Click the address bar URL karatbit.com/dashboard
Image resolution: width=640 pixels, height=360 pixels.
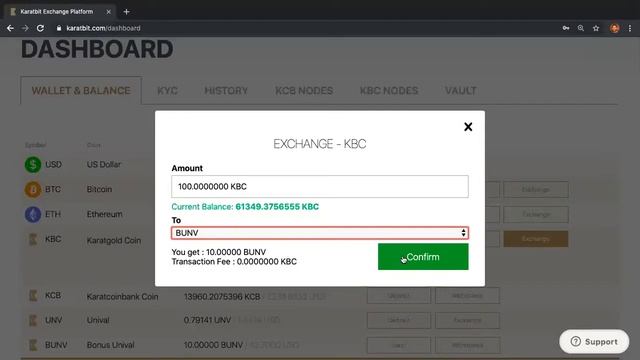point(103,28)
